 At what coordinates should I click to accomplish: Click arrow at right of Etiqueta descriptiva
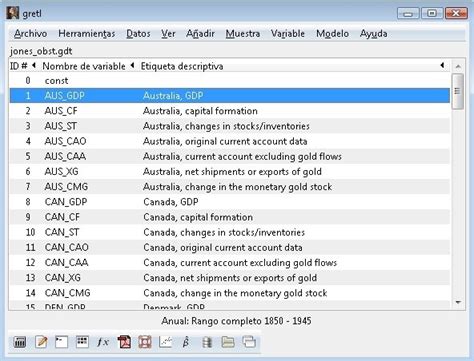point(442,65)
